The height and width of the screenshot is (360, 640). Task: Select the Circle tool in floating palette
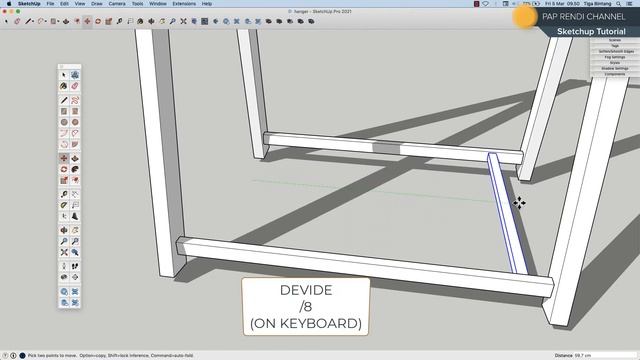[x=64, y=122]
